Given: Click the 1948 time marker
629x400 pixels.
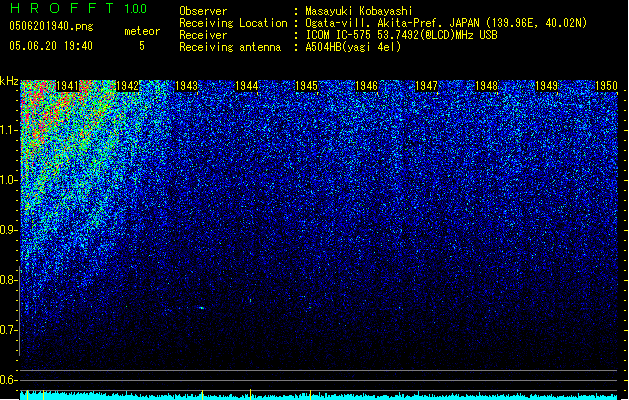Looking at the screenshot, I should tap(486, 86).
